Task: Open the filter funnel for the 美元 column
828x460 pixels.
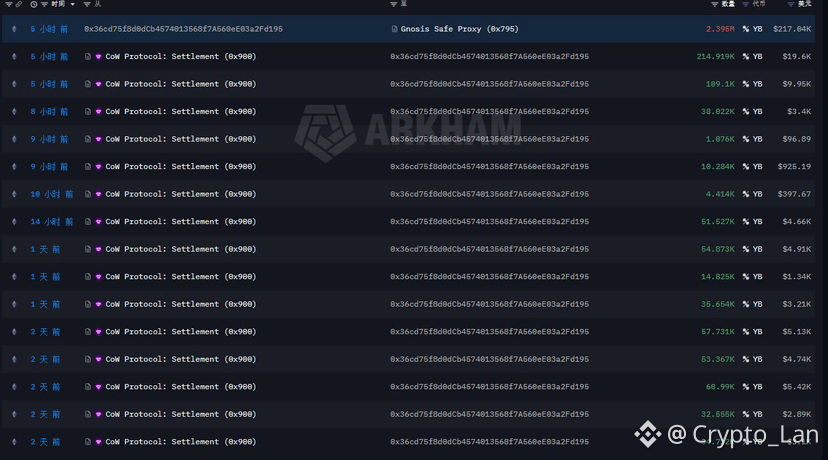Action: (791, 4)
